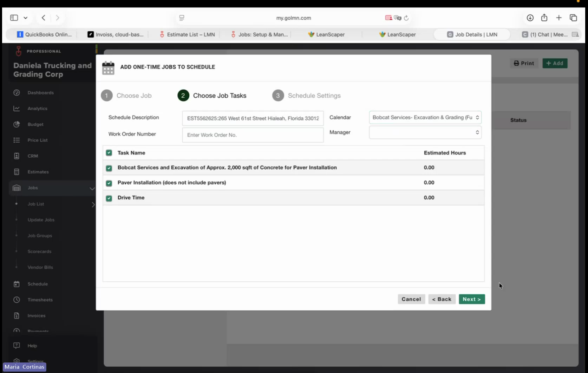This screenshot has height=373, width=588.
Task: Click the Next button
Action: coord(472,299)
